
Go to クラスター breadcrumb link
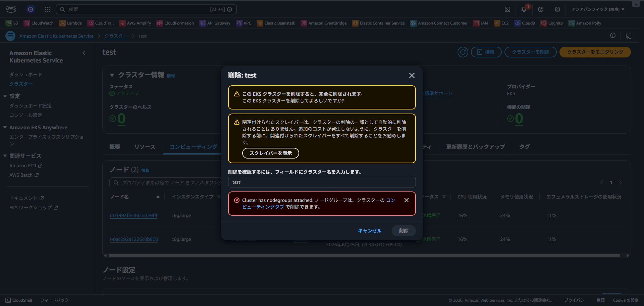click(x=116, y=36)
